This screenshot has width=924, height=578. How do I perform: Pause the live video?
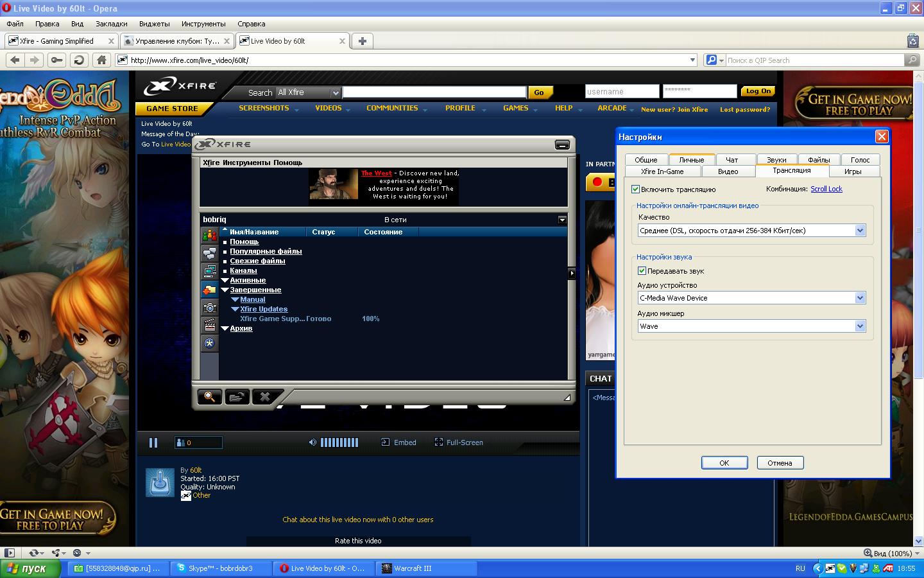(x=153, y=442)
